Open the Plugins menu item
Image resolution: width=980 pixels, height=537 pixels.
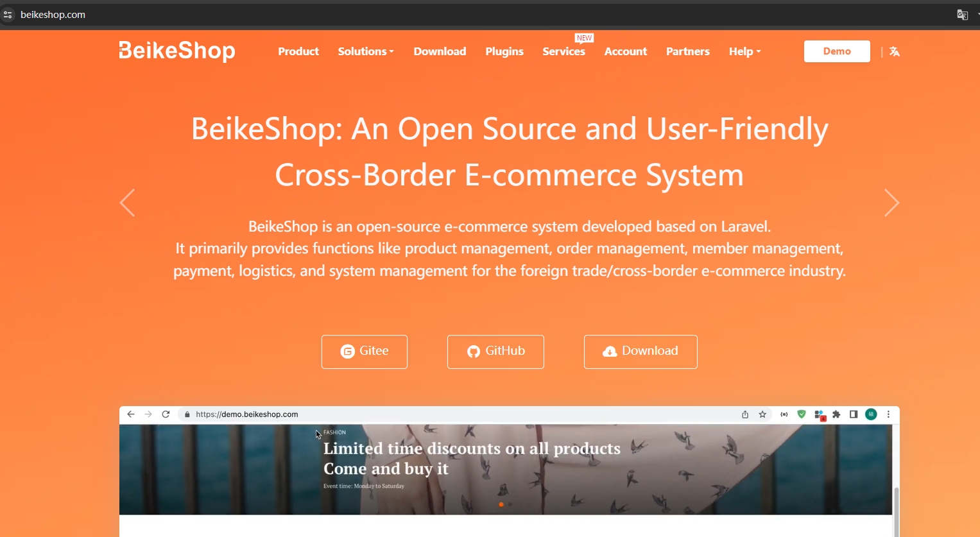click(504, 51)
